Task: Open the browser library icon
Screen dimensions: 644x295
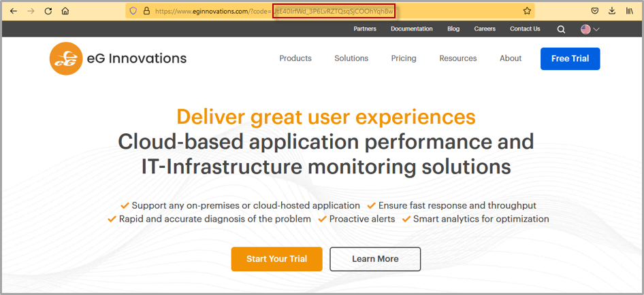Action: 629,12
